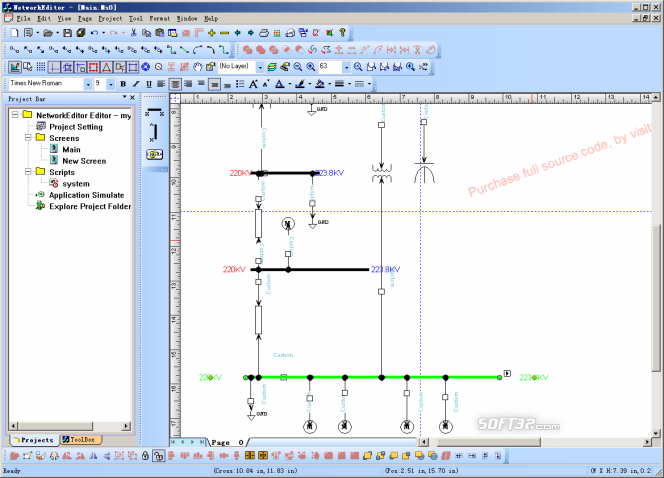
Task: Click the yellow help question mark icon
Action: (x=343, y=33)
